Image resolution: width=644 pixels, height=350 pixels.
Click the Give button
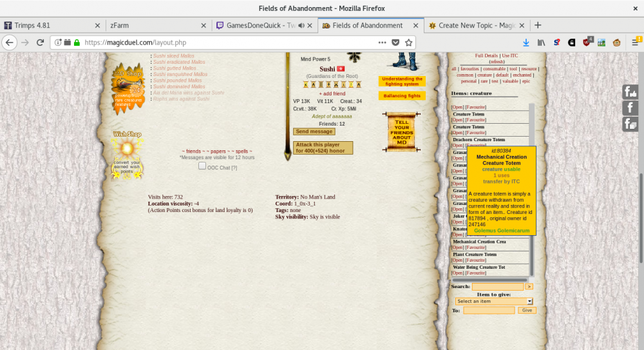tap(527, 311)
